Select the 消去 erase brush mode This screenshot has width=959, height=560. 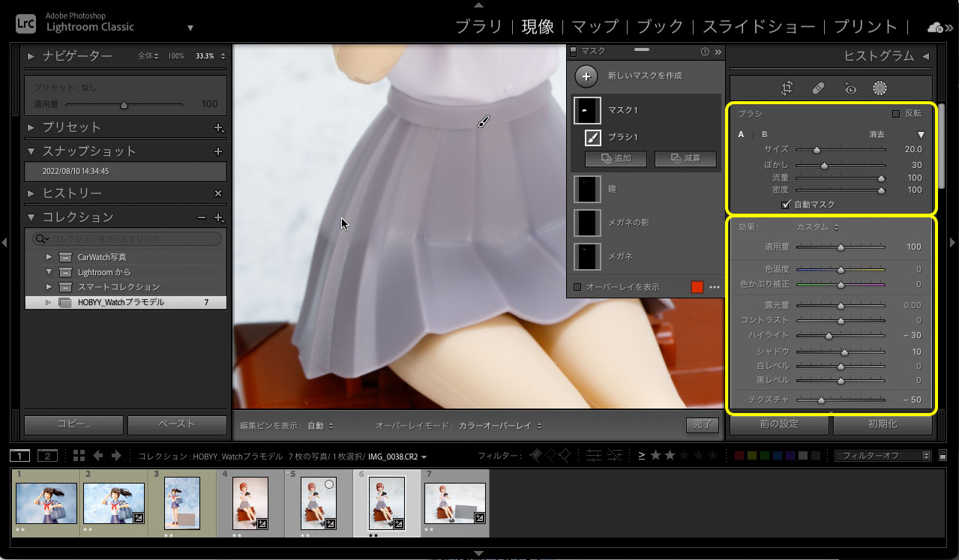tap(877, 135)
